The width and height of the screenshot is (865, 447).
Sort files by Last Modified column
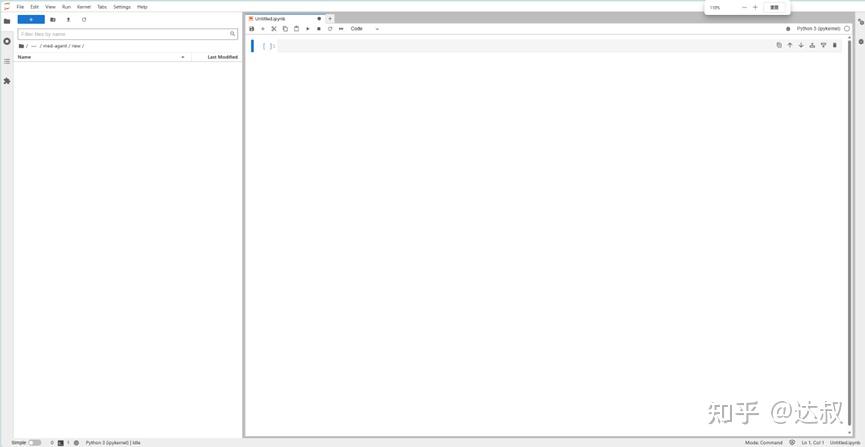(x=217, y=57)
